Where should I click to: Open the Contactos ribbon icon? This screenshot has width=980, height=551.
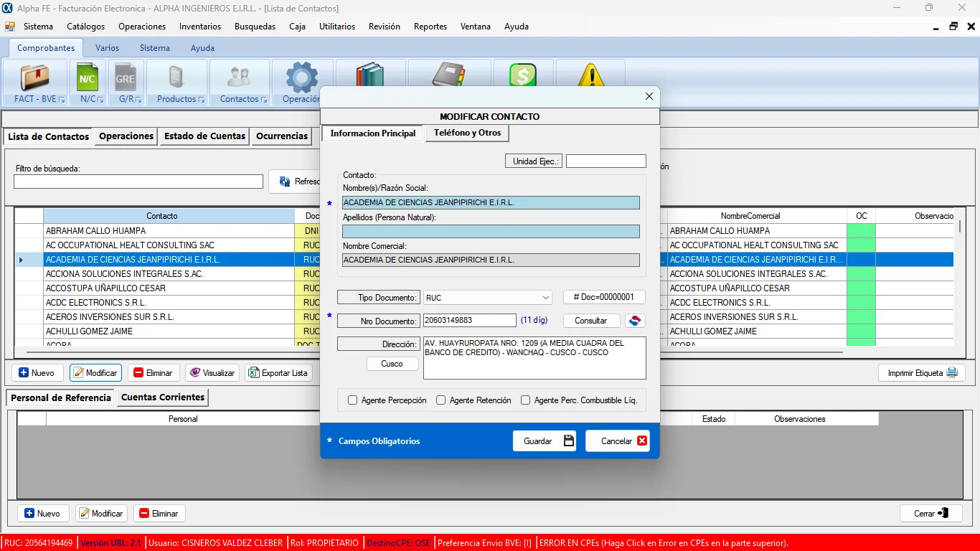pyautogui.click(x=239, y=77)
